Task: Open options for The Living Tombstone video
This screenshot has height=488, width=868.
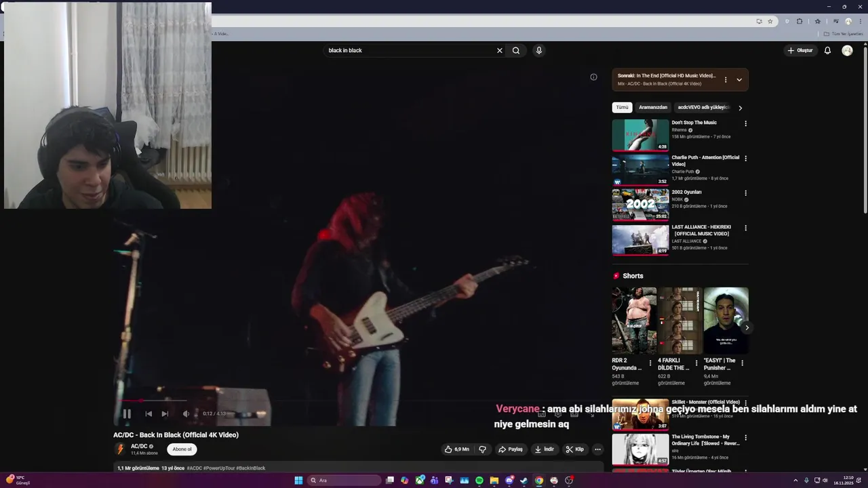Action: [745, 438]
